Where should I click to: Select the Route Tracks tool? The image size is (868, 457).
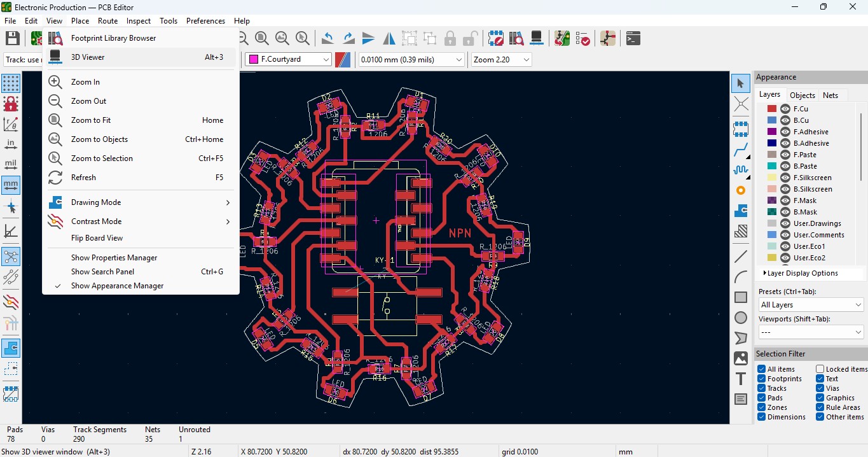click(741, 151)
